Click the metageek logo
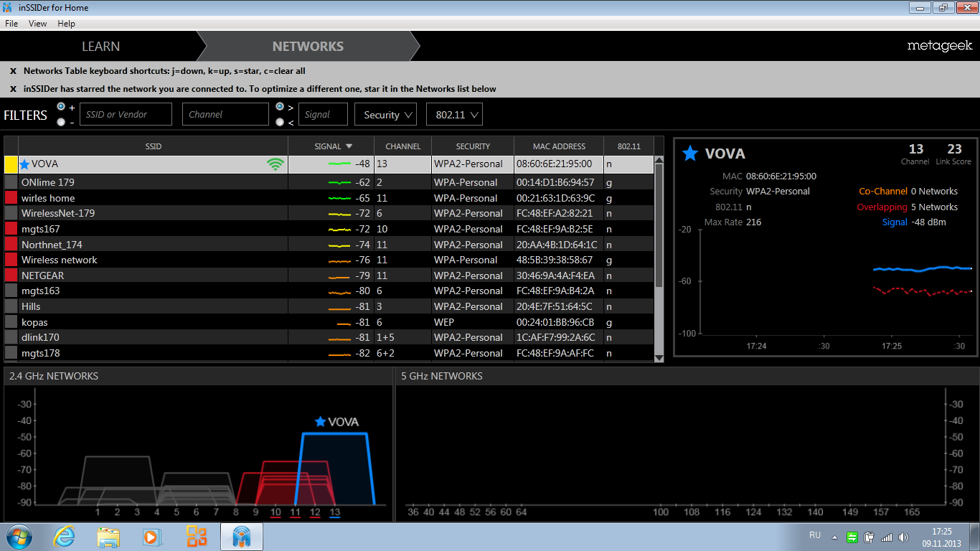This screenshot has height=551, width=980. click(x=940, y=45)
